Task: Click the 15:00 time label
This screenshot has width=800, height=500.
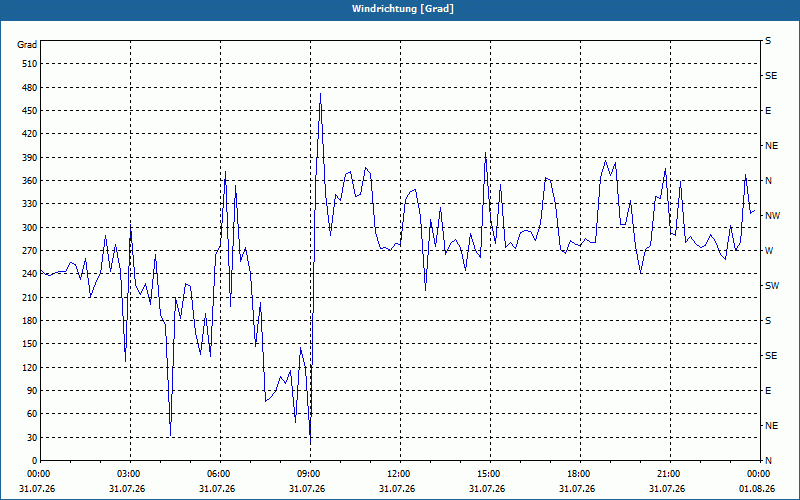Action: (x=487, y=474)
